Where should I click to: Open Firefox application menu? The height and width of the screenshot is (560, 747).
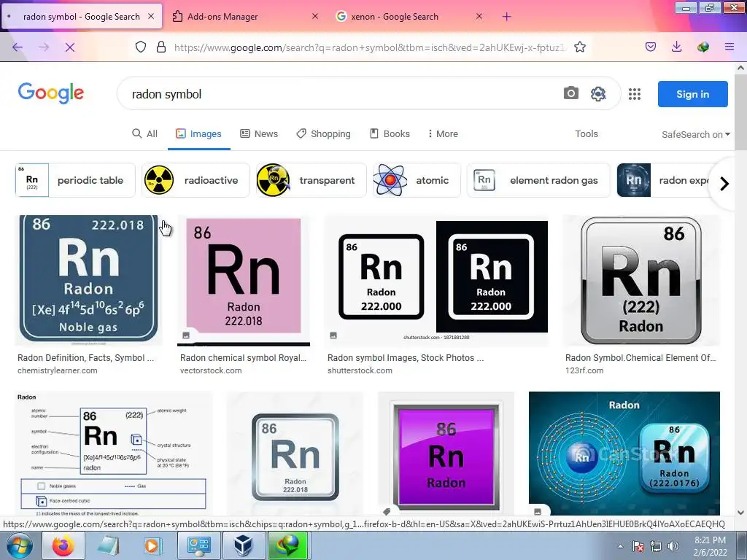729,47
